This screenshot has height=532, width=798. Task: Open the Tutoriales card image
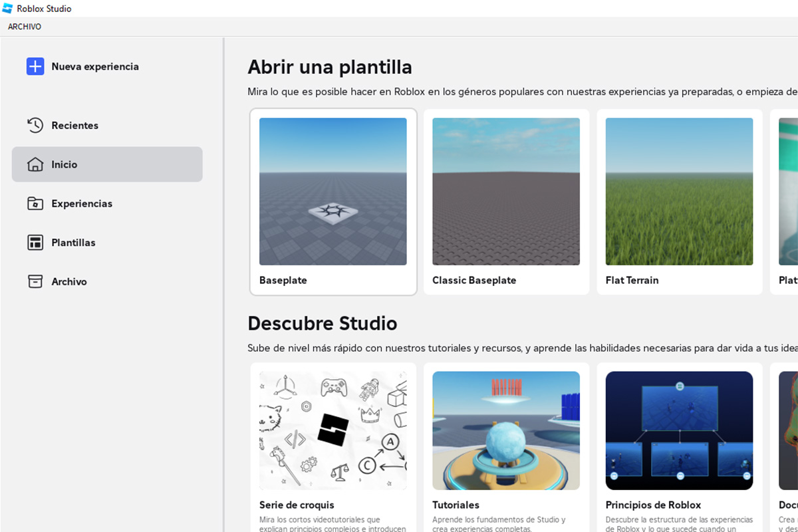[506, 431]
